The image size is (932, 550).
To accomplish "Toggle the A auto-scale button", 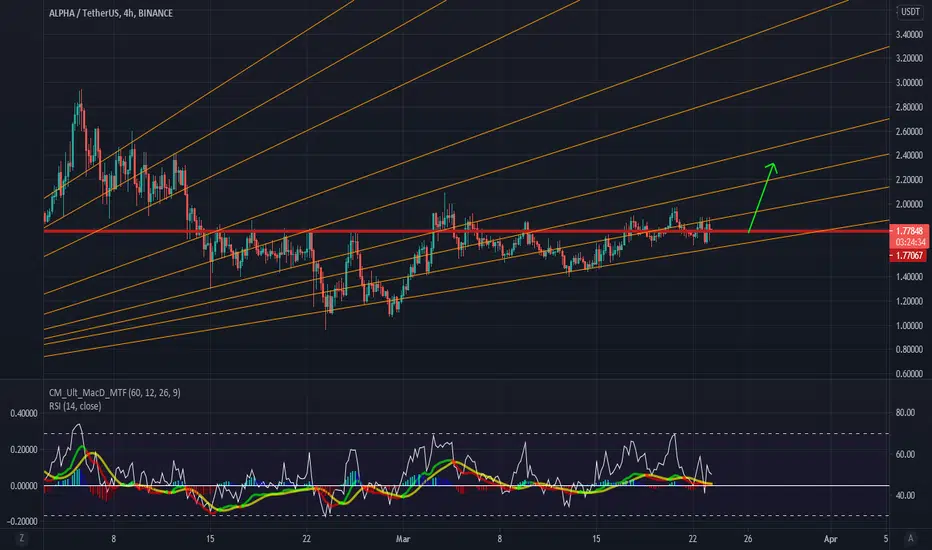I will click(910, 539).
